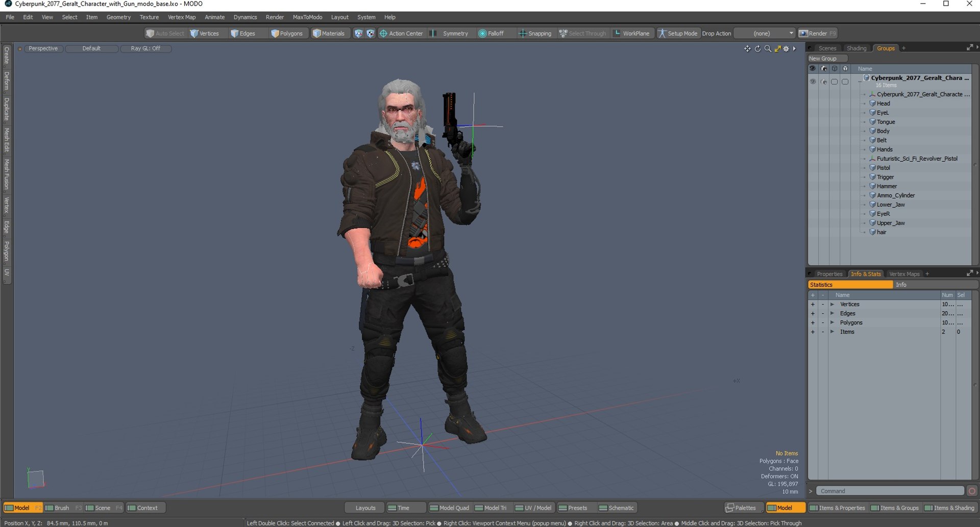Toggle Snapping on

pyautogui.click(x=535, y=33)
